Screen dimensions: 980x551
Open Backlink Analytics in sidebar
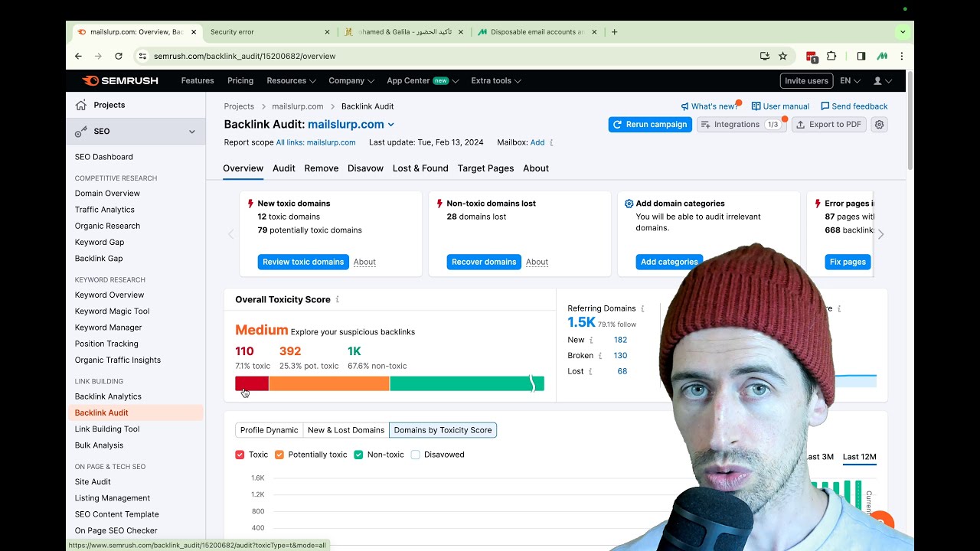click(108, 396)
